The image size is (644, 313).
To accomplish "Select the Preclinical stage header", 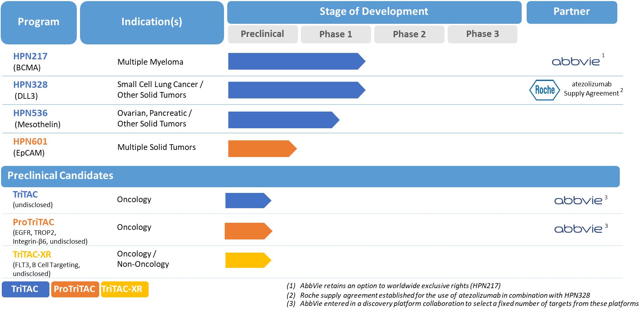I will click(x=262, y=34).
